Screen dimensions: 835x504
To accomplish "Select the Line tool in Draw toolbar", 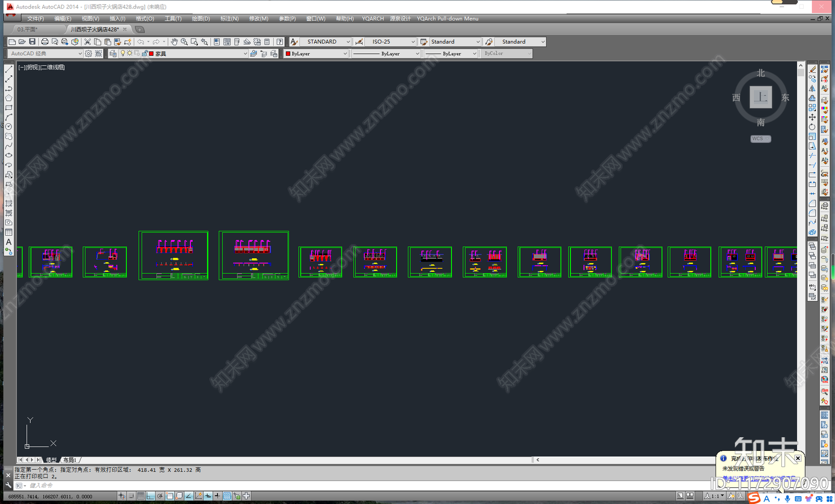I will pos(9,69).
